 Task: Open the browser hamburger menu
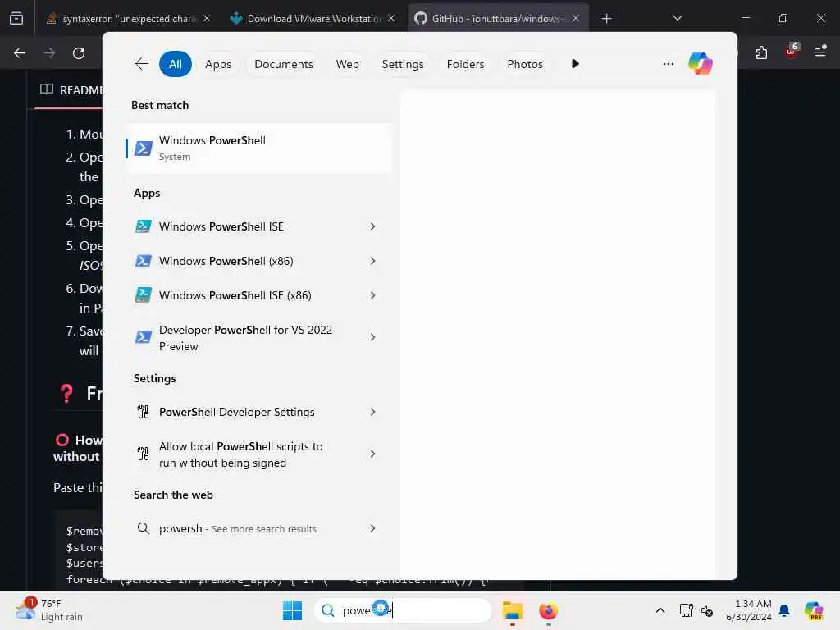coord(820,52)
